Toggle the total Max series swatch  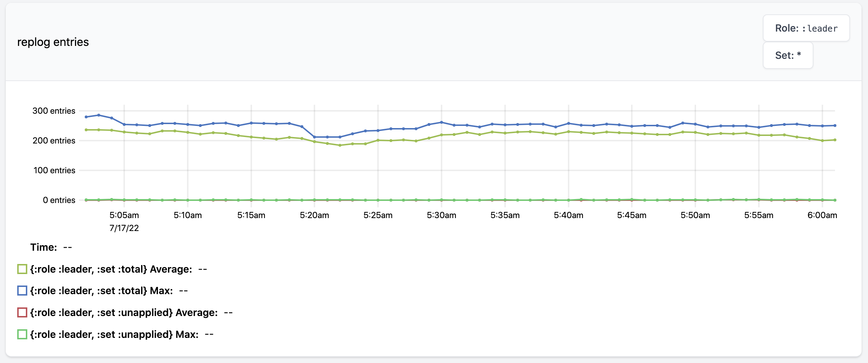point(22,291)
